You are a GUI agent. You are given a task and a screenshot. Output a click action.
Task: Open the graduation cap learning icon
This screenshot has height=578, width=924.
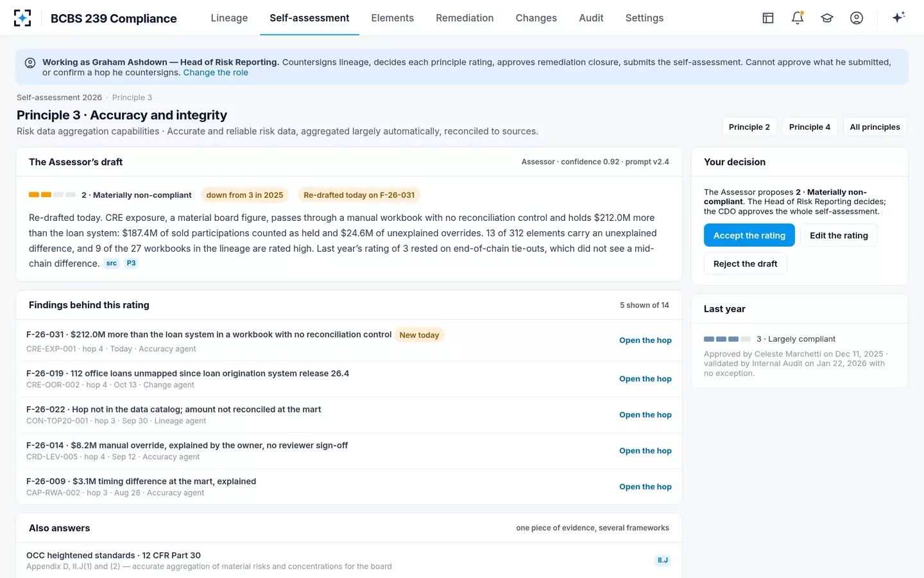pyautogui.click(x=827, y=18)
